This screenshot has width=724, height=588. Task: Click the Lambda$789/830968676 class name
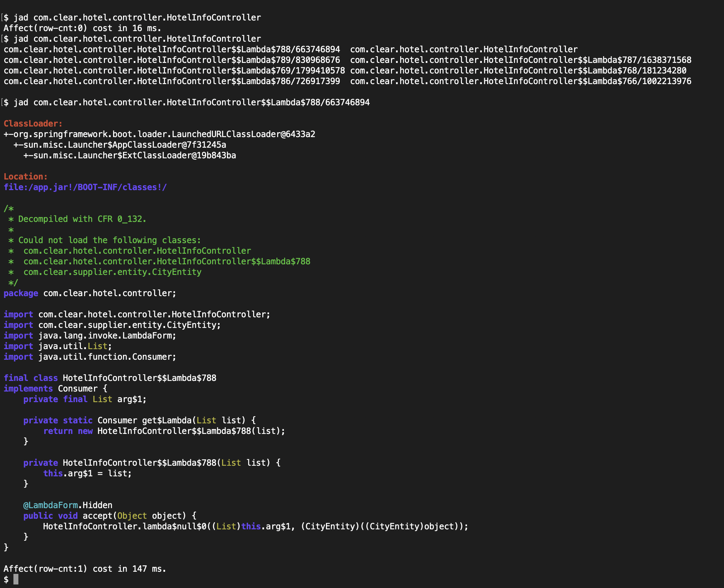pyautogui.click(x=172, y=60)
